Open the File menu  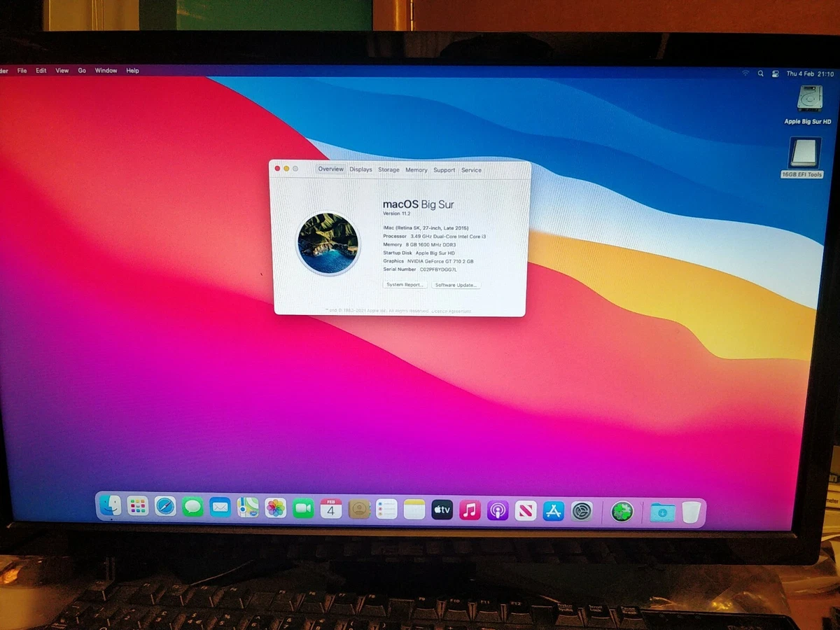click(22, 71)
